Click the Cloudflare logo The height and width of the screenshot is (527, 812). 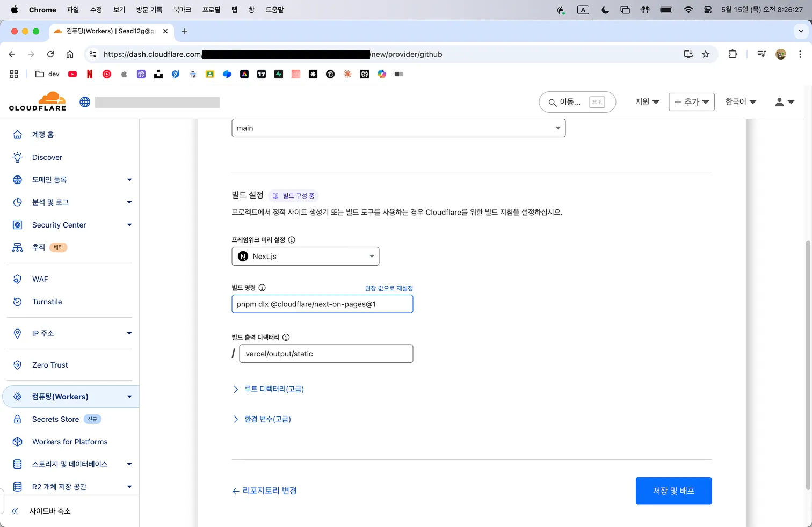pos(38,101)
